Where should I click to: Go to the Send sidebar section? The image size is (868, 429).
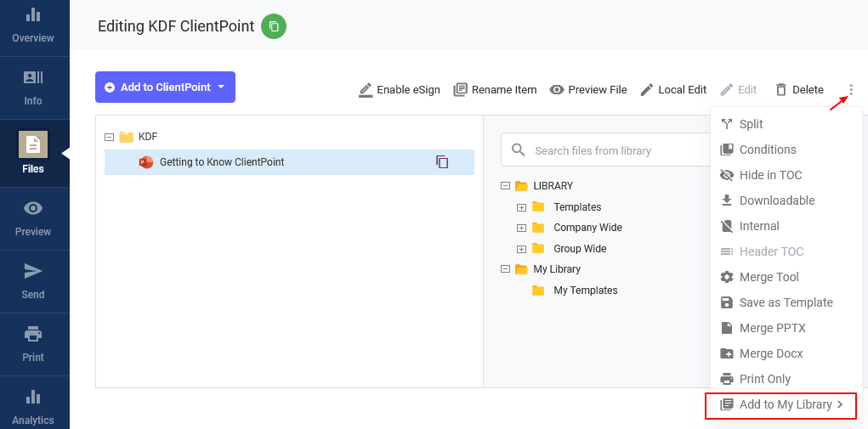coord(33,281)
